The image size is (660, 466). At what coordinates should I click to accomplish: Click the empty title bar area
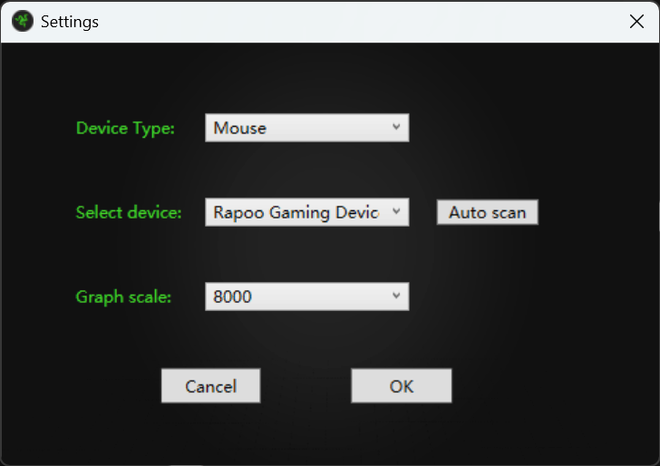[350, 21]
